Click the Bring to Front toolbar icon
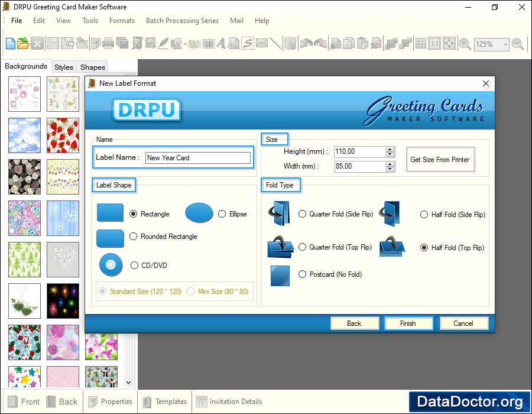This screenshot has height=414, width=532. click(x=391, y=44)
